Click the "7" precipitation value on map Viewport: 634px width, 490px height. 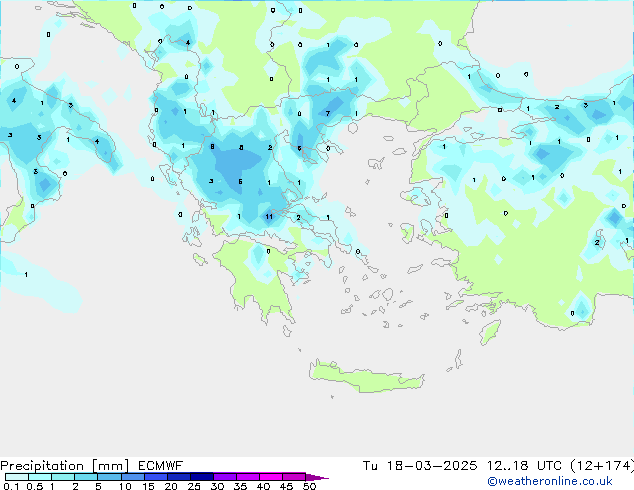click(x=328, y=114)
